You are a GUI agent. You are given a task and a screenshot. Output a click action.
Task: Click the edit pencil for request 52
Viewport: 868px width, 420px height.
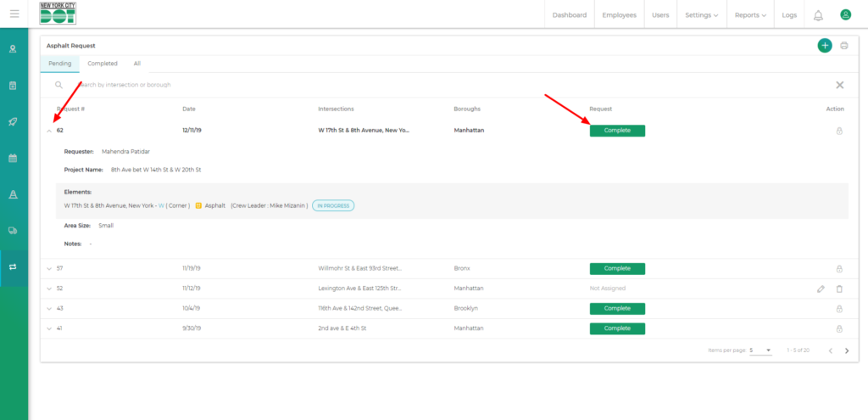pos(821,289)
